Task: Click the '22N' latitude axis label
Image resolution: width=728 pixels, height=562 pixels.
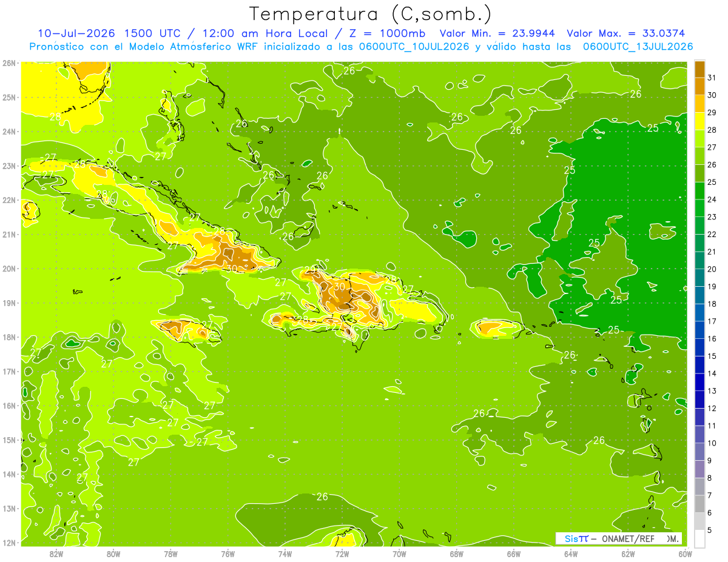Action: tap(9, 200)
